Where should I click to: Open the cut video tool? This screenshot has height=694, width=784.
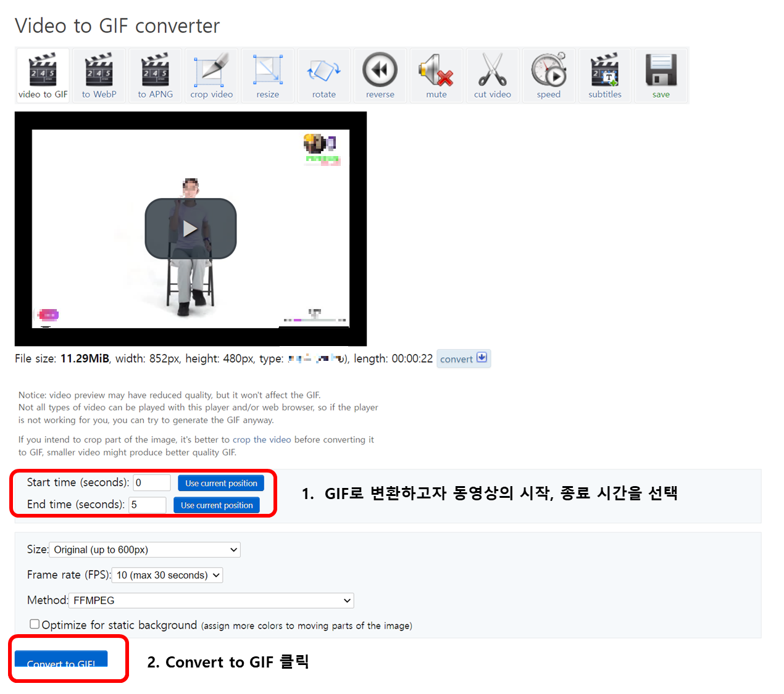[x=492, y=74]
